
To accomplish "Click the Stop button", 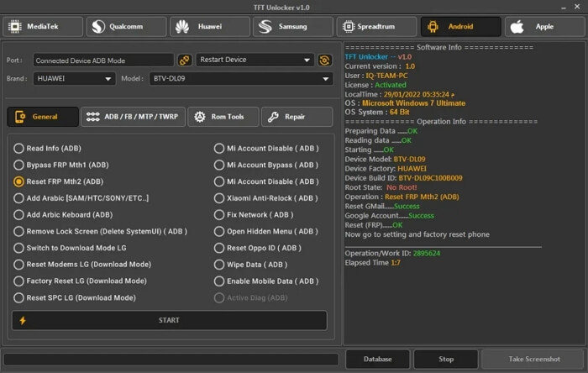I will [446, 359].
